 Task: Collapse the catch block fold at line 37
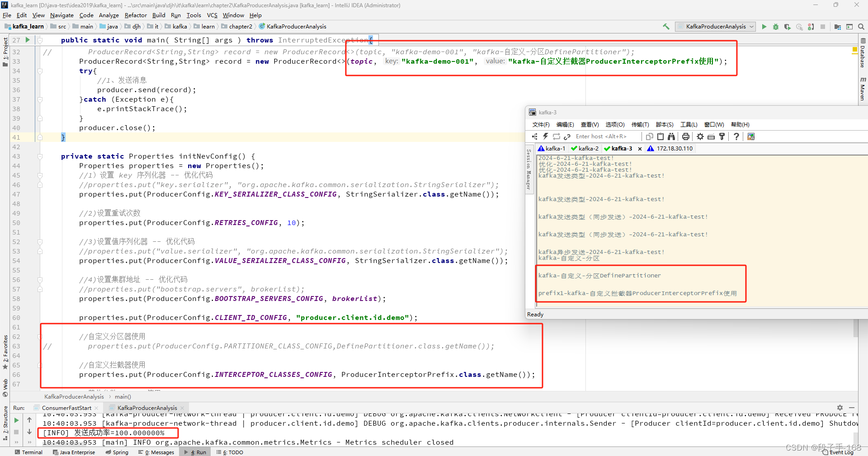pyautogui.click(x=40, y=99)
